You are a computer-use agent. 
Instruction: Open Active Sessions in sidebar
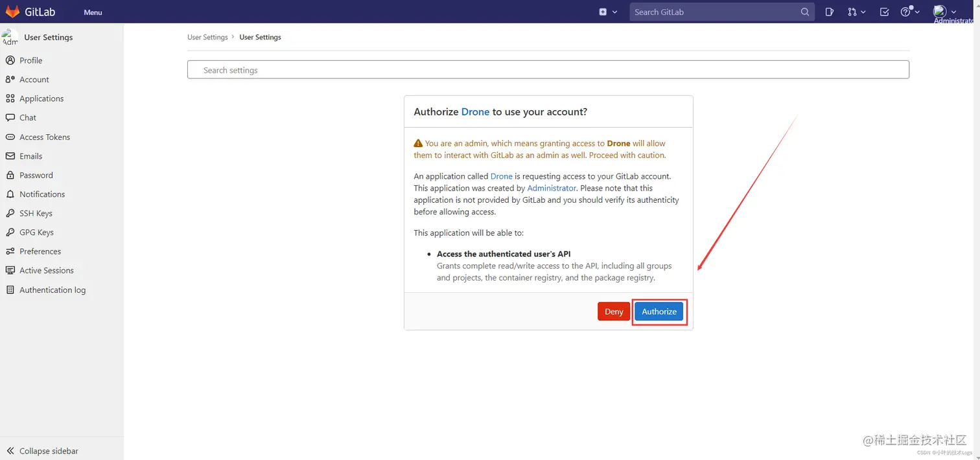point(47,271)
